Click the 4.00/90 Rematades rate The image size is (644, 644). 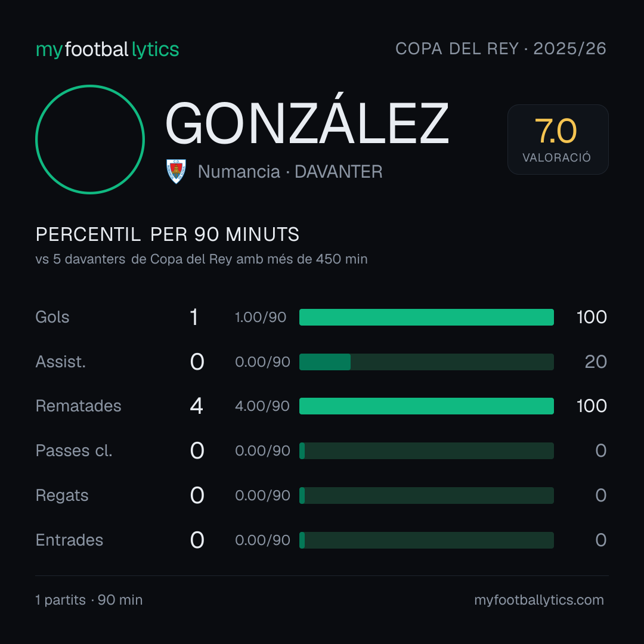tap(262, 406)
